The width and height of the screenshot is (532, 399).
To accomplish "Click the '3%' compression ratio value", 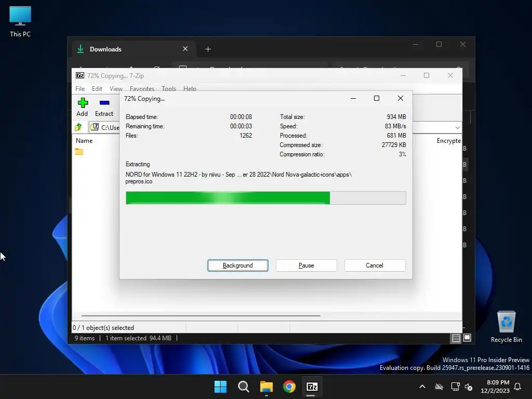I will 403,154.
